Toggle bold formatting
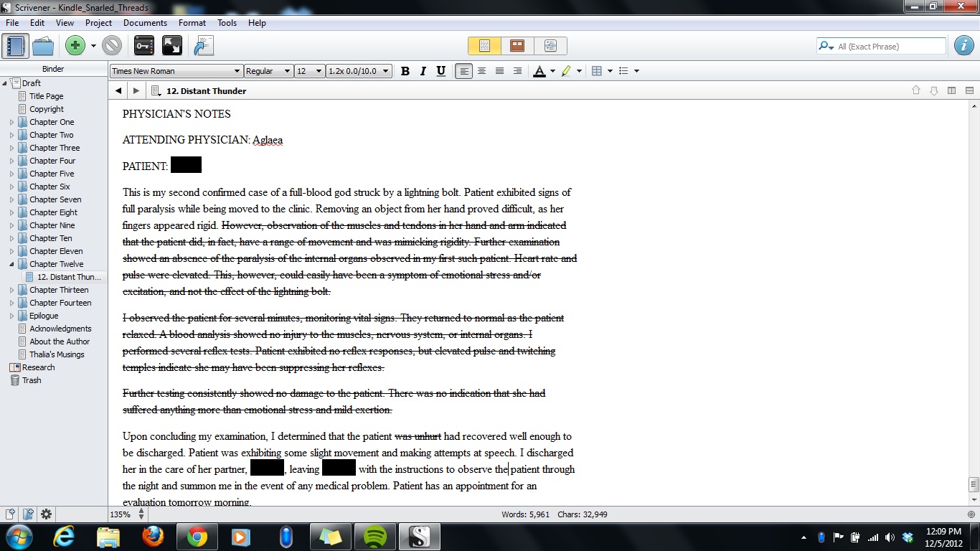The width and height of the screenshot is (980, 551). click(405, 71)
